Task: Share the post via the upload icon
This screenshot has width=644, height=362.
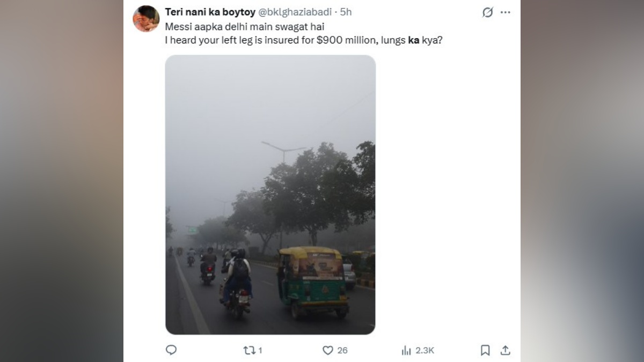Action: click(x=505, y=350)
